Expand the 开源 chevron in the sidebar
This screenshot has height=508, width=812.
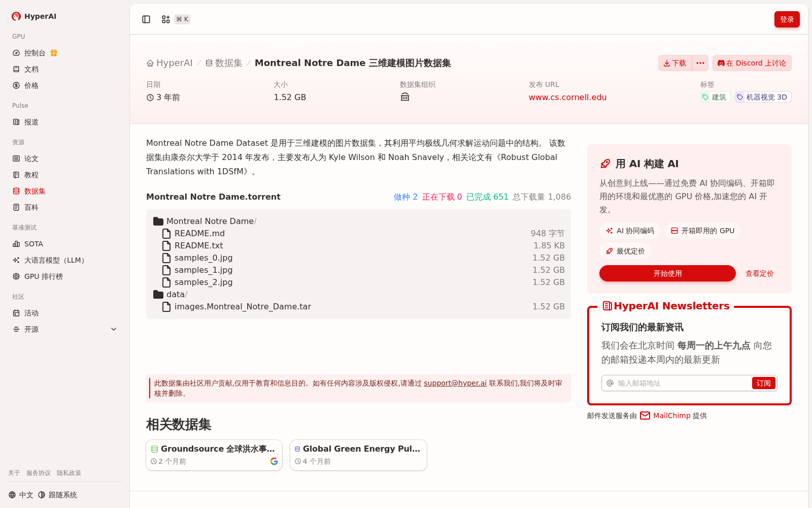[114, 329]
